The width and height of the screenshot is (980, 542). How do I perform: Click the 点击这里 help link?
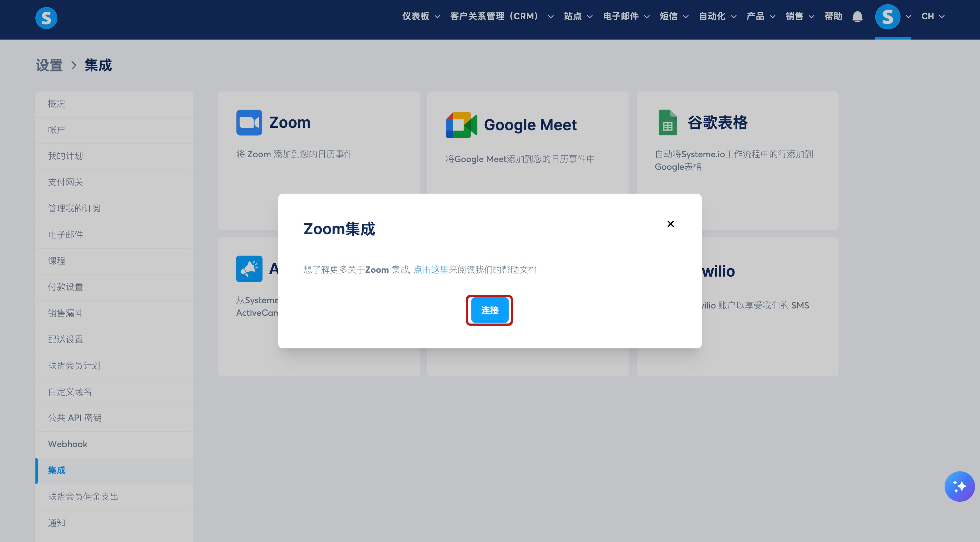(x=431, y=270)
